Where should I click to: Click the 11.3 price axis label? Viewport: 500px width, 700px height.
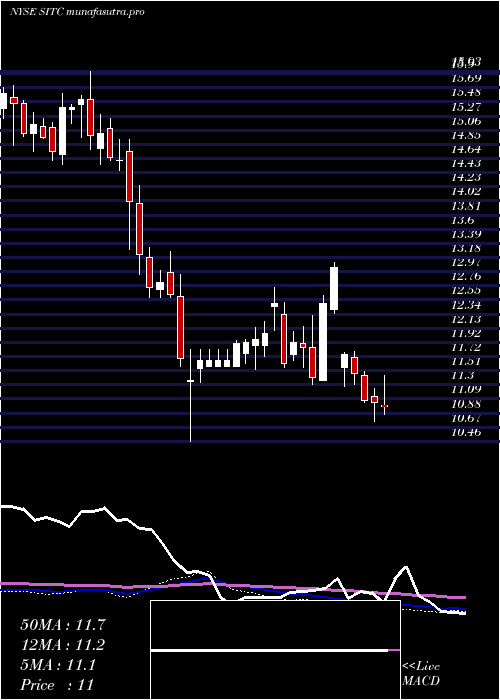pyautogui.click(x=462, y=375)
